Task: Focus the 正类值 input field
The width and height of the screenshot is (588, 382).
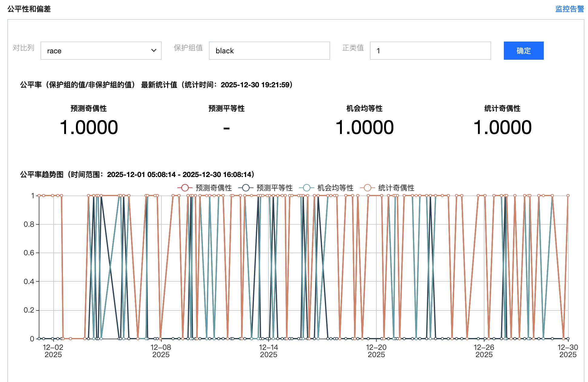Action: [430, 51]
